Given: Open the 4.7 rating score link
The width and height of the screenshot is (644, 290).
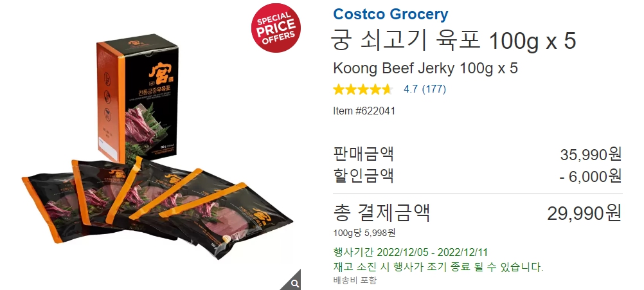Looking at the screenshot, I should pos(411,89).
